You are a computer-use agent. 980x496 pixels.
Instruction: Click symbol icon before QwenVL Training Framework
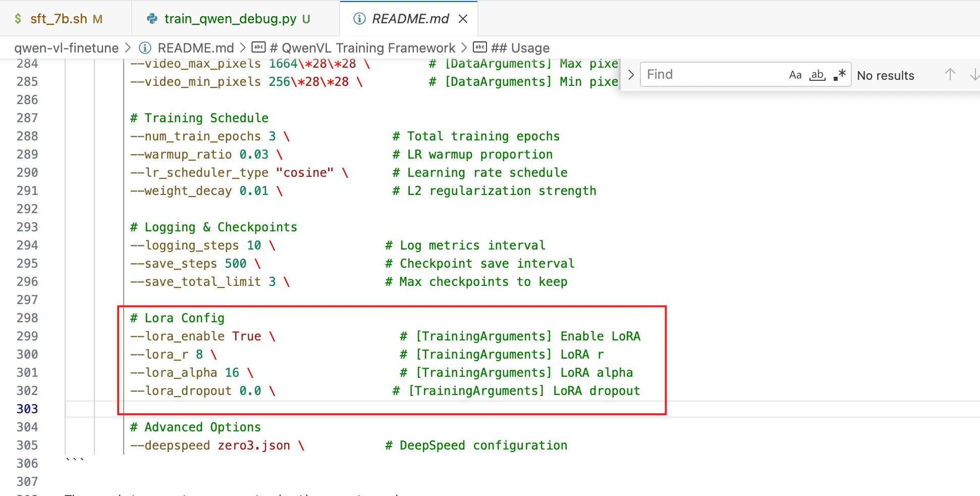click(x=258, y=47)
